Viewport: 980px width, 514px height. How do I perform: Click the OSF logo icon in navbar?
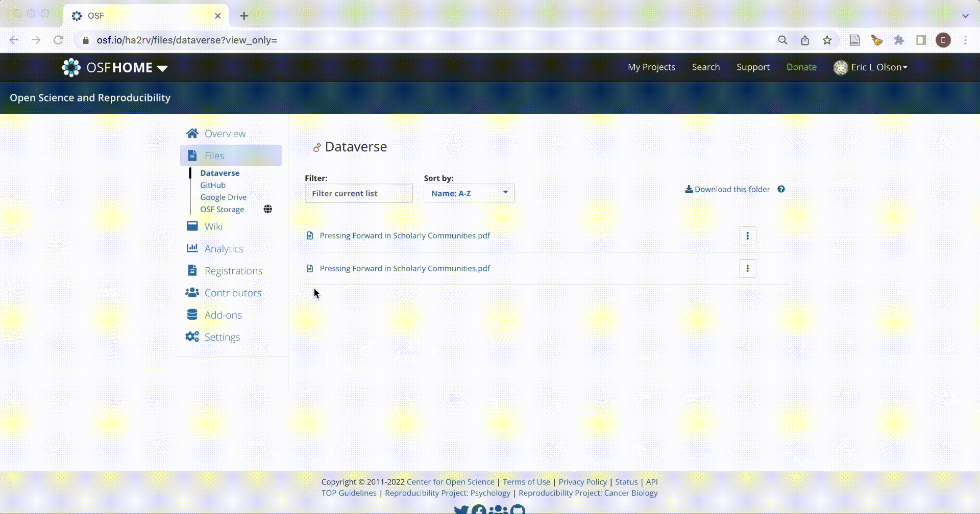[71, 67]
